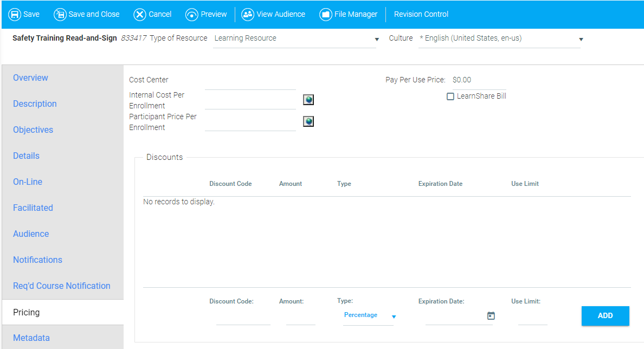Click the Cancel X icon
644x349 pixels.
[140, 15]
